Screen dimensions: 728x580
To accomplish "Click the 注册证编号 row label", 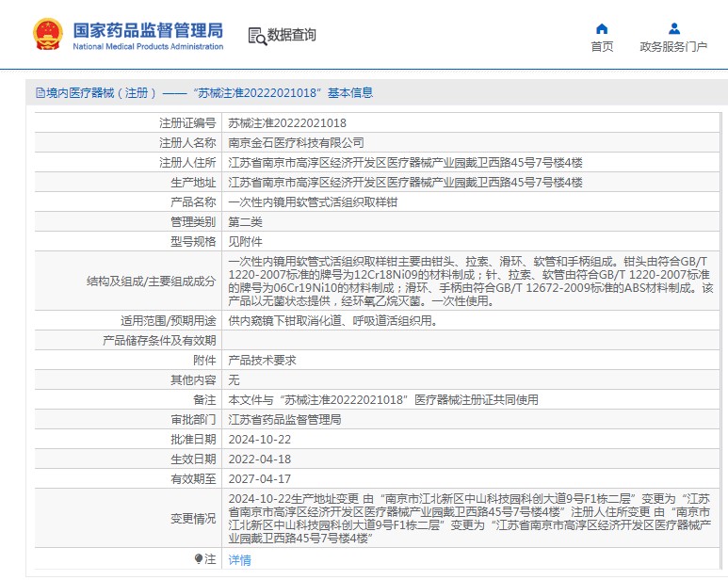I will click(187, 123).
